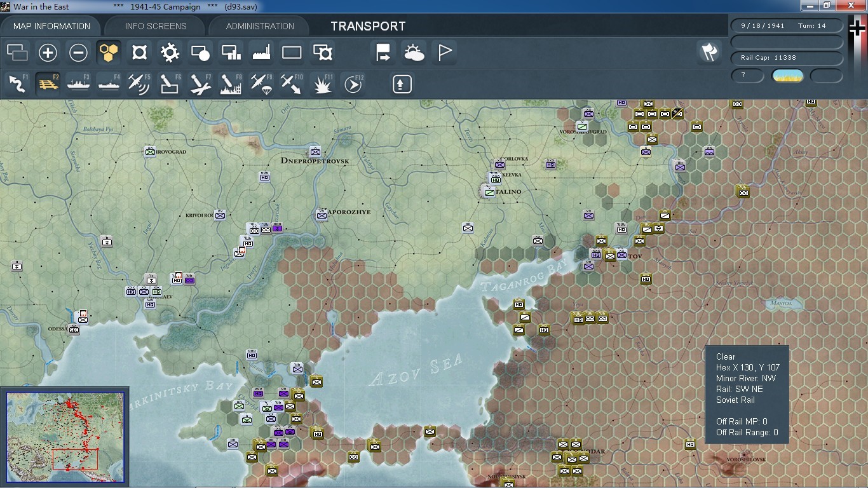Viewport: 868px width, 488px height.
Task: Click the flag with arrow icon
Action: pyautogui.click(x=383, y=53)
